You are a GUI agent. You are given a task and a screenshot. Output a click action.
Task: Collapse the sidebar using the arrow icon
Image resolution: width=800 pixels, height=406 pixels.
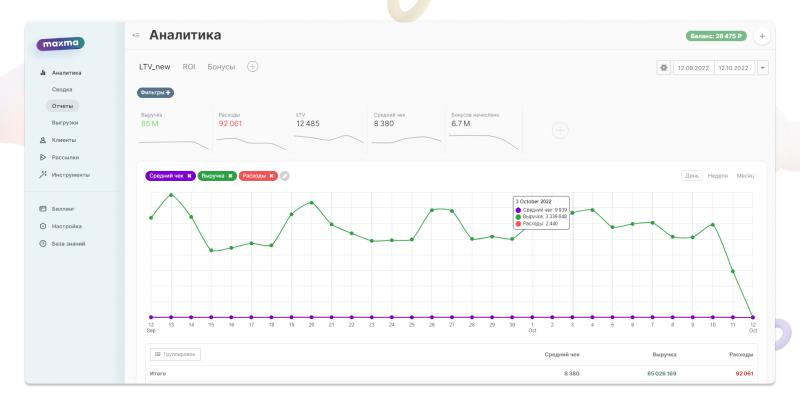pyautogui.click(x=137, y=37)
